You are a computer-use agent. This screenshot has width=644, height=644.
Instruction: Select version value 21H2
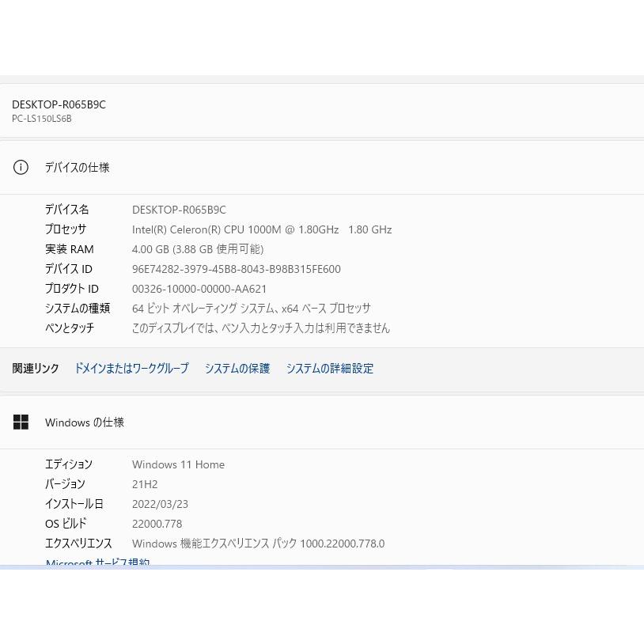[145, 484]
